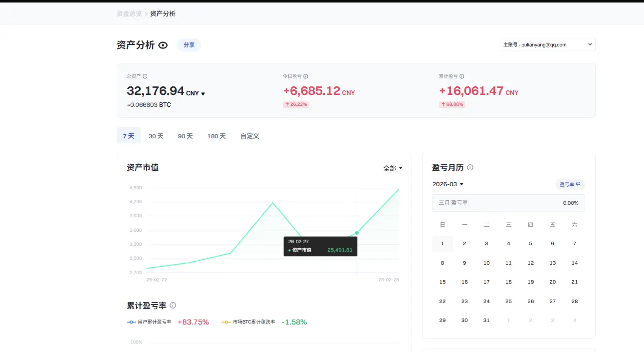The height and width of the screenshot is (352, 644).
Task: Select calendar day 10
Action: pos(486,263)
